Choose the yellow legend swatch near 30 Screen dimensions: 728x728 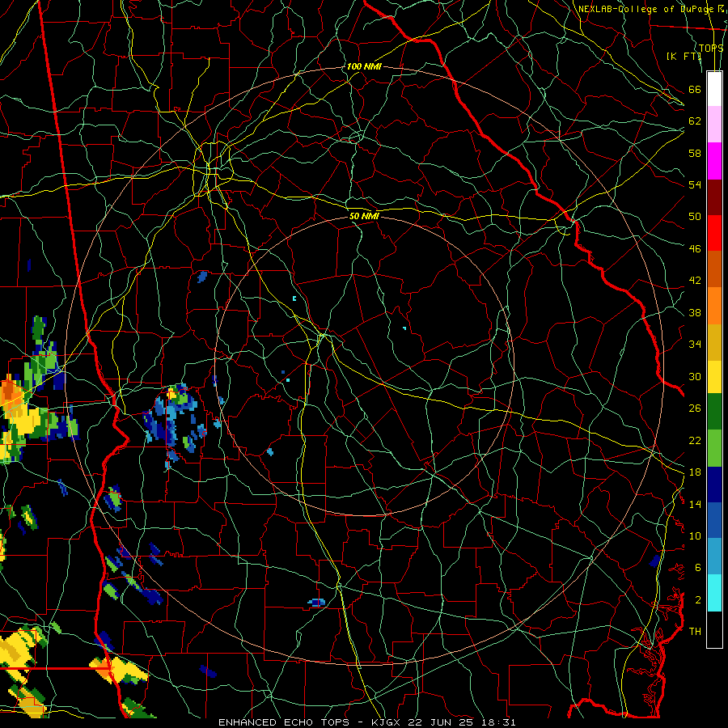(x=714, y=376)
